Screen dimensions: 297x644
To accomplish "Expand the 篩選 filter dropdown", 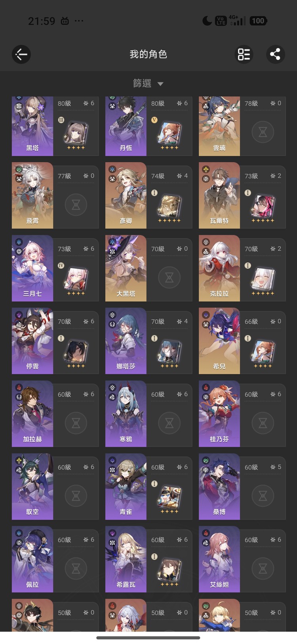I will (x=148, y=83).
